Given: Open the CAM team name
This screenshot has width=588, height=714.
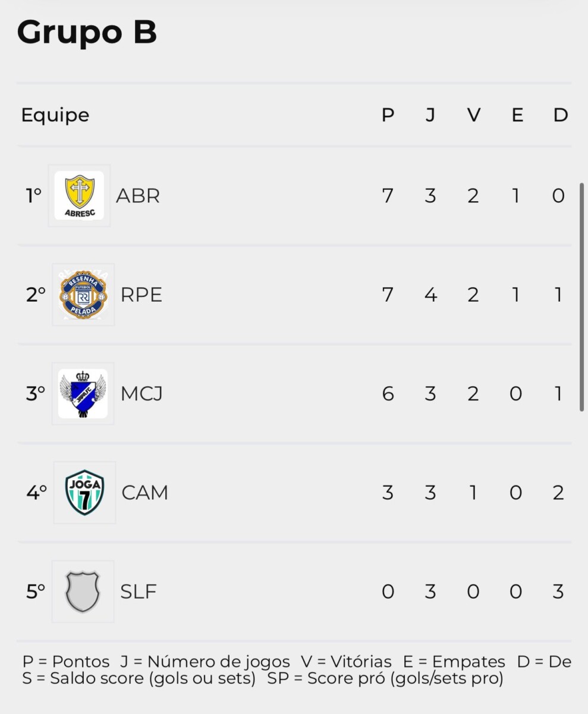Looking at the screenshot, I should coord(145,493).
